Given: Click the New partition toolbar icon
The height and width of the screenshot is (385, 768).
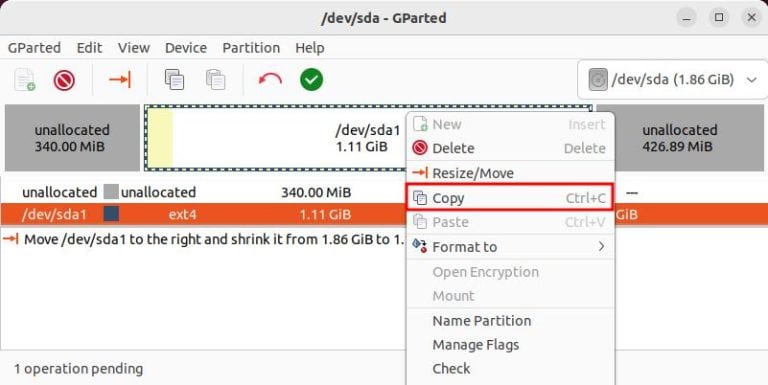Looking at the screenshot, I should pyautogui.click(x=24, y=80).
